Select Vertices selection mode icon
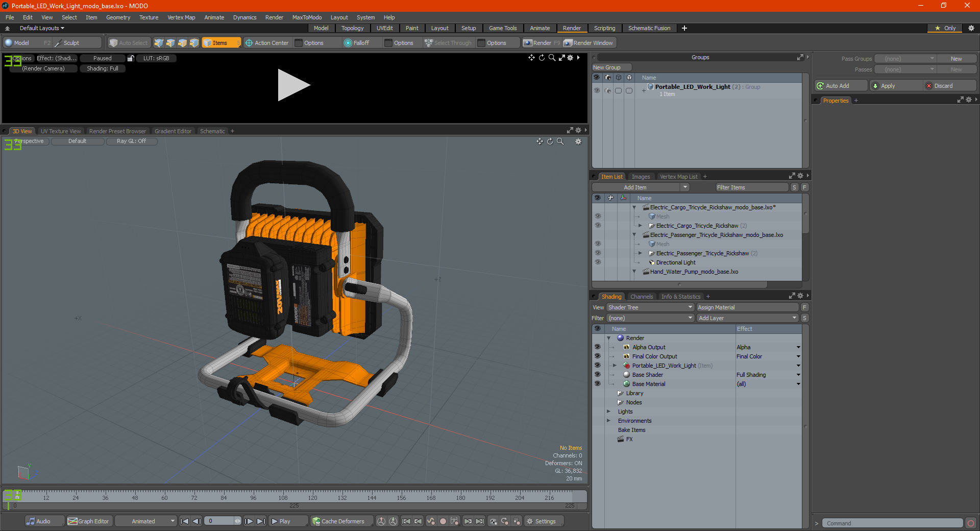 159,43
